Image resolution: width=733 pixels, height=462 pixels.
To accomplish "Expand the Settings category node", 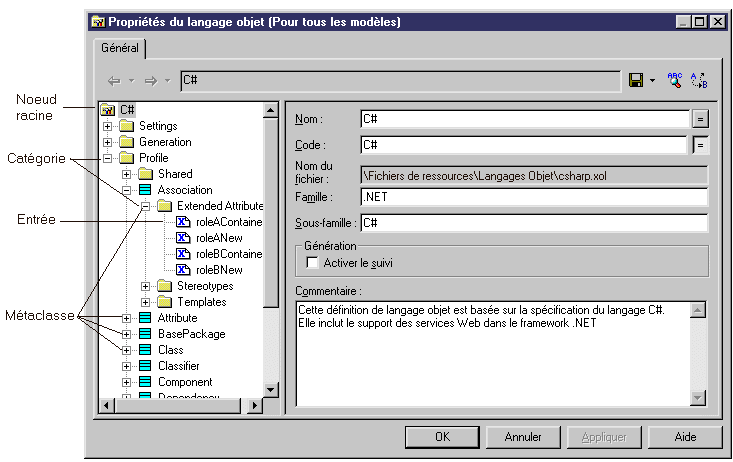I will (x=108, y=126).
